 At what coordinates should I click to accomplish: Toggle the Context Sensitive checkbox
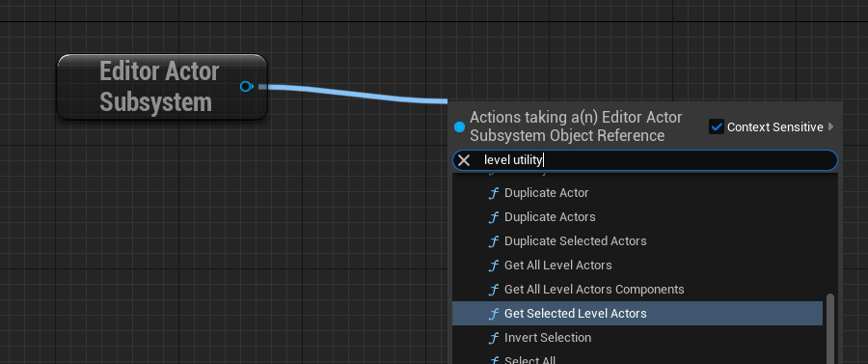click(717, 126)
